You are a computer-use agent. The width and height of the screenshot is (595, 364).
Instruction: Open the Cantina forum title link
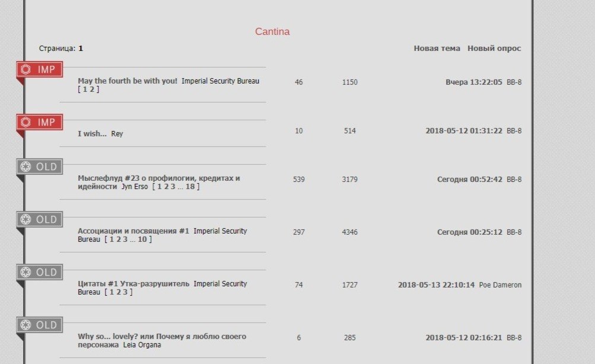(272, 31)
